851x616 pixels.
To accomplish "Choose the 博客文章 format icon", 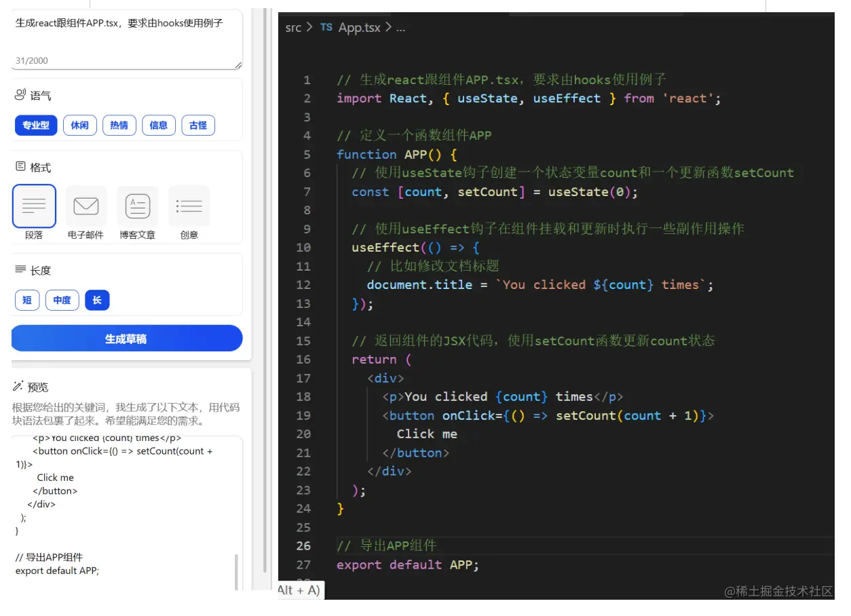I will coord(138,206).
